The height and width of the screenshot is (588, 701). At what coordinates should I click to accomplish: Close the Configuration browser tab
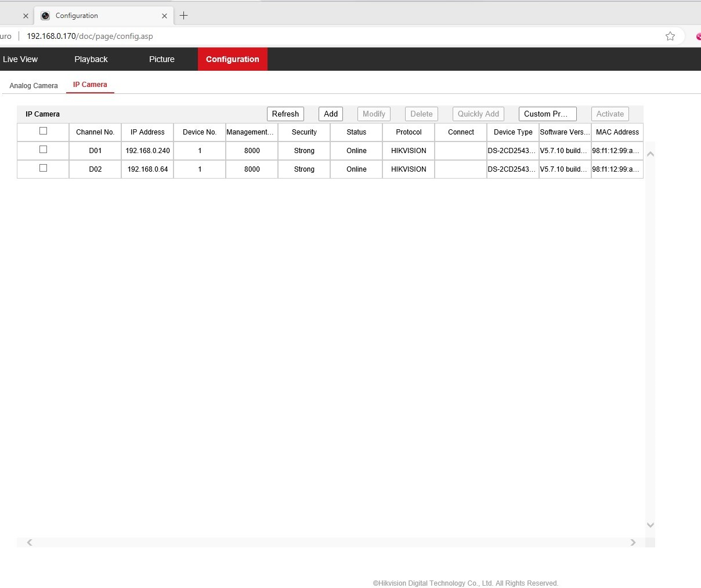[x=164, y=16]
